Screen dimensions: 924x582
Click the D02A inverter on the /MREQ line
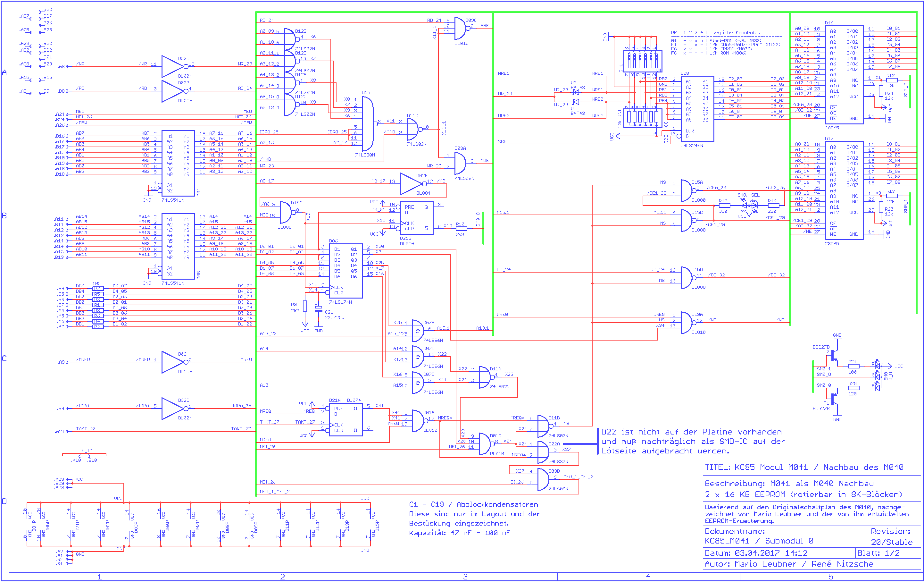[175, 362]
